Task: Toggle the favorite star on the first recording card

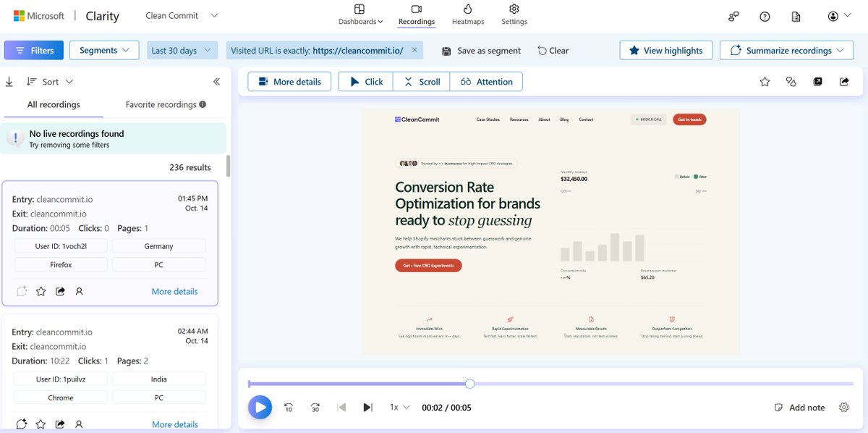Action: pos(41,291)
